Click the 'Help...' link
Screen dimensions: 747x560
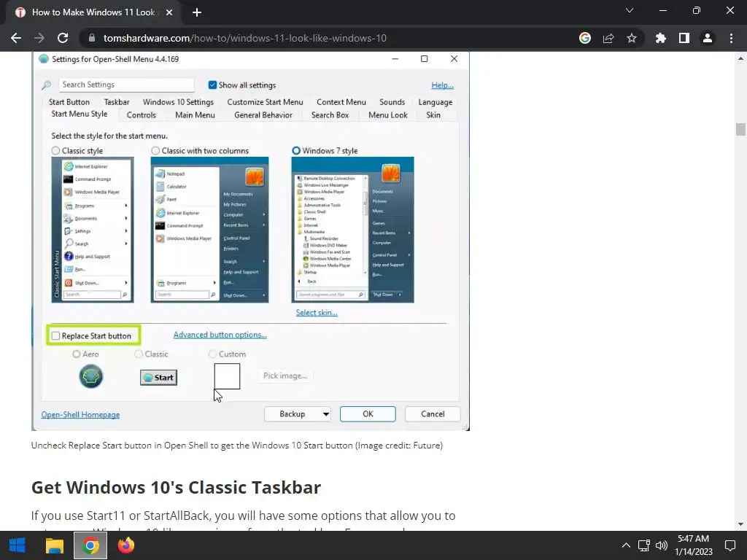point(442,85)
